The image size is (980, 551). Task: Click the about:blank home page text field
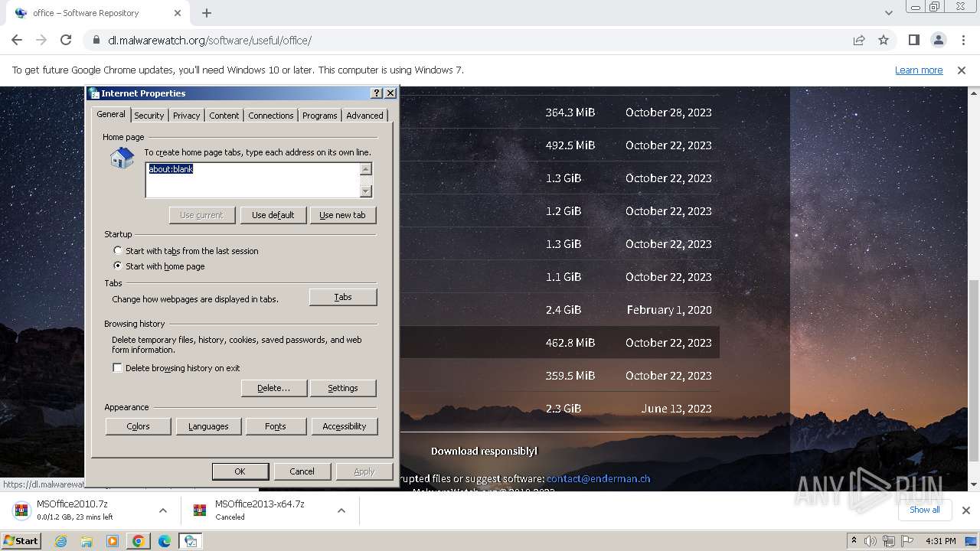point(252,180)
